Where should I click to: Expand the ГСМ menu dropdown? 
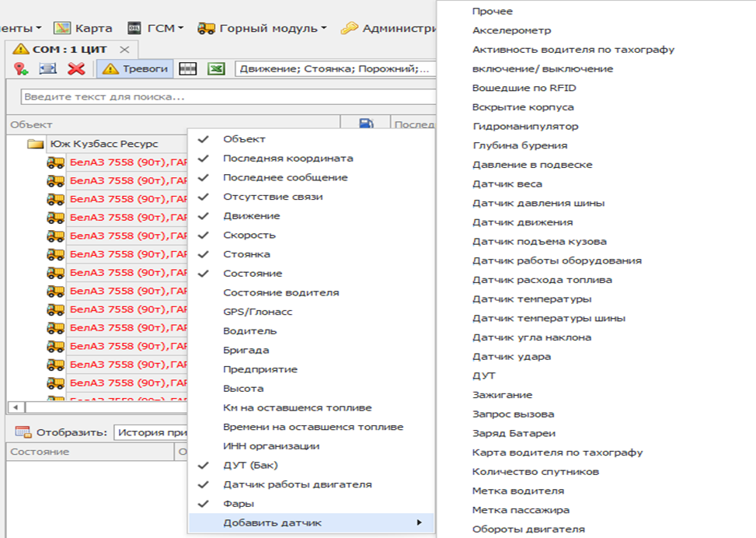[x=155, y=28]
